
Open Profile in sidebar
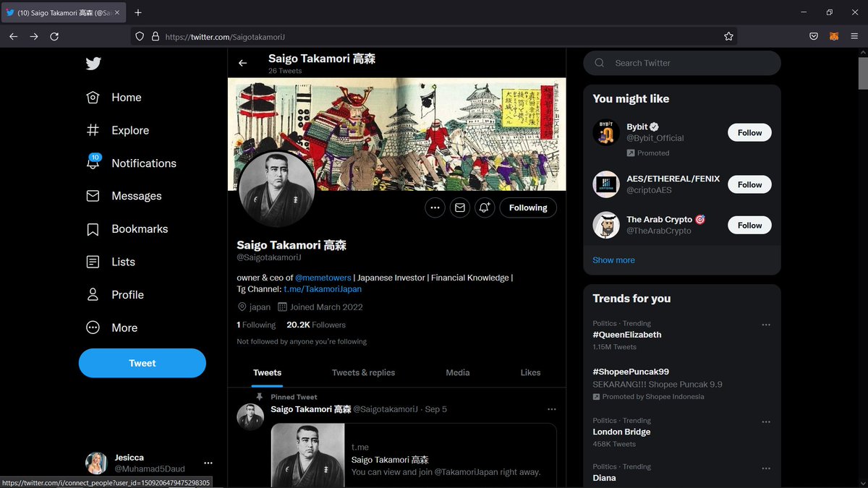point(115,295)
